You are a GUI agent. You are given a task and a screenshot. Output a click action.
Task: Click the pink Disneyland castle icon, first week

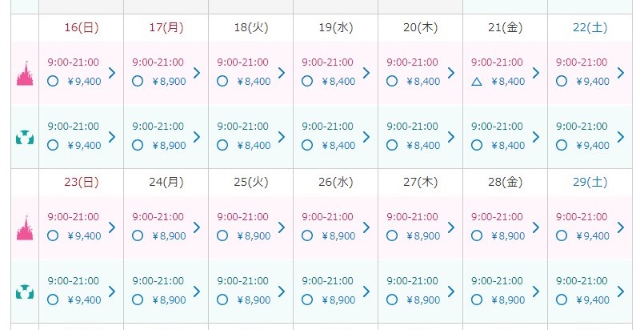(x=25, y=73)
